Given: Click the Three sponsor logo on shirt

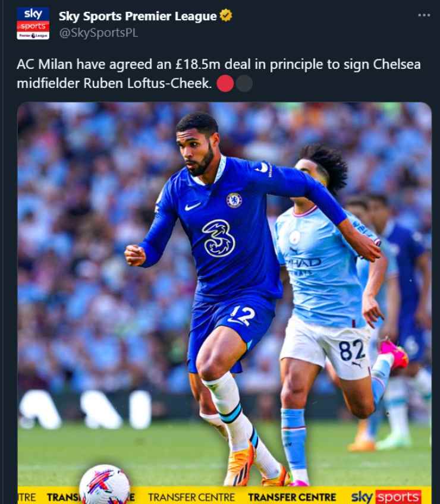Looking at the screenshot, I should [x=218, y=238].
